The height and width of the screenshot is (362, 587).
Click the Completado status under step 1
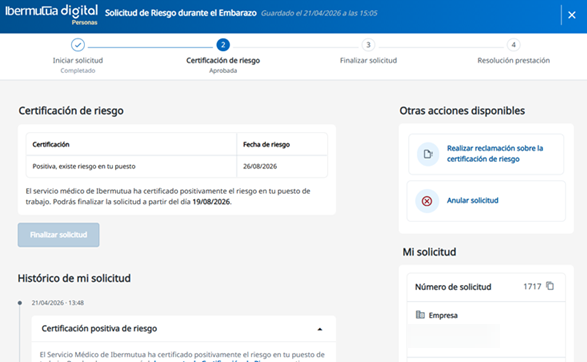click(78, 70)
